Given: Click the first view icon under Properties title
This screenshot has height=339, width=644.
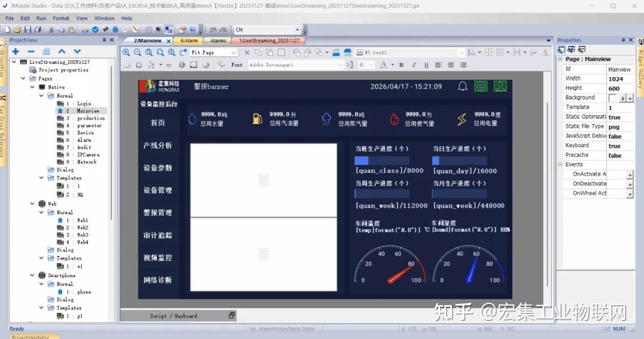Looking at the screenshot, I should pyautogui.click(x=561, y=49).
